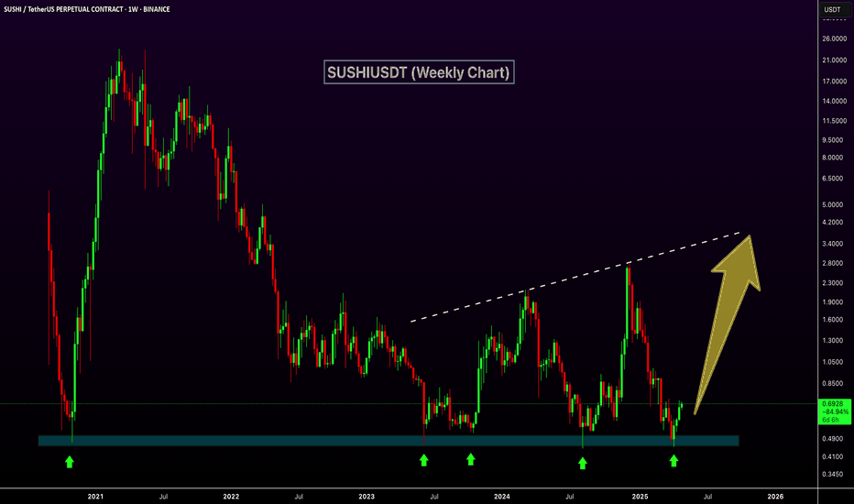This screenshot has width=854, height=504.
Task: Click the 17.0000 price axis label
Action: click(x=835, y=82)
